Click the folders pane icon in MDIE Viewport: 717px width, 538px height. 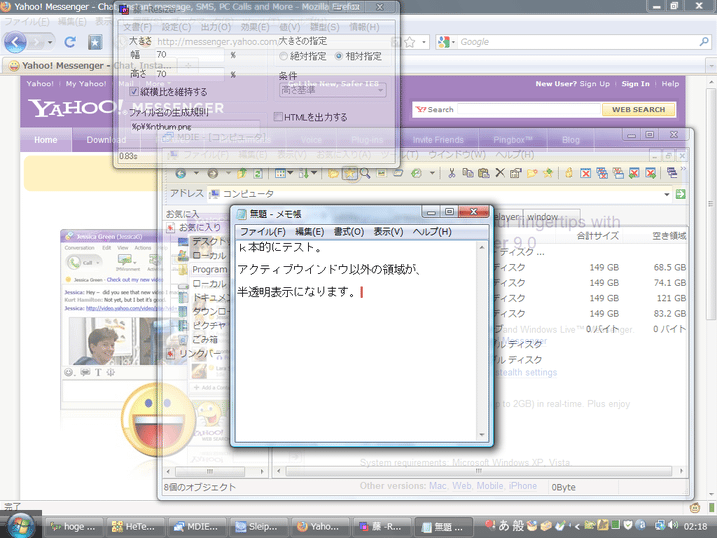(x=333, y=173)
